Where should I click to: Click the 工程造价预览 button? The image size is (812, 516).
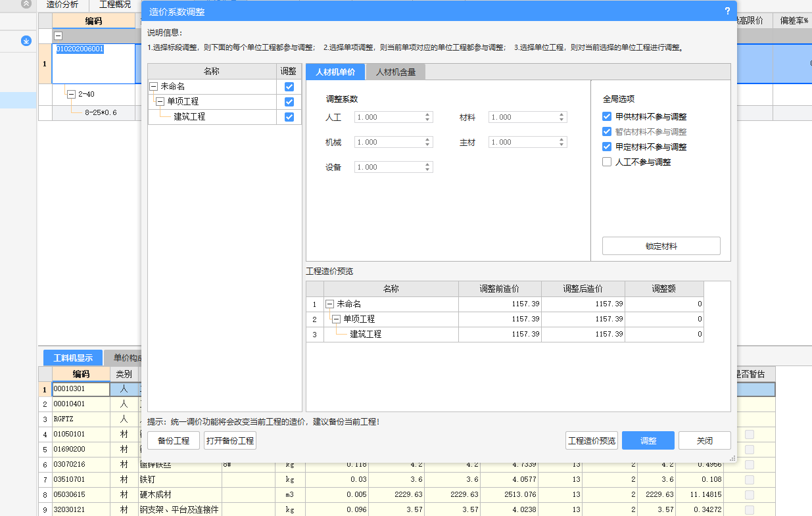592,440
